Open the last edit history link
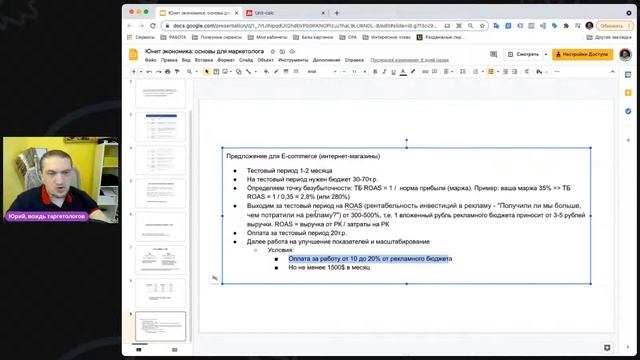Viewport: 640px width, 360px height. [x=409, y=60]
